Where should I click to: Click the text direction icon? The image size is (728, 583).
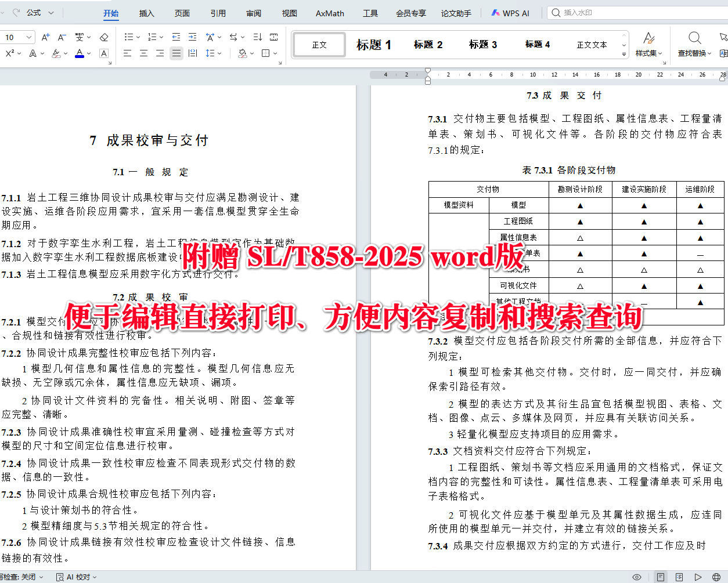coord(233,37)
